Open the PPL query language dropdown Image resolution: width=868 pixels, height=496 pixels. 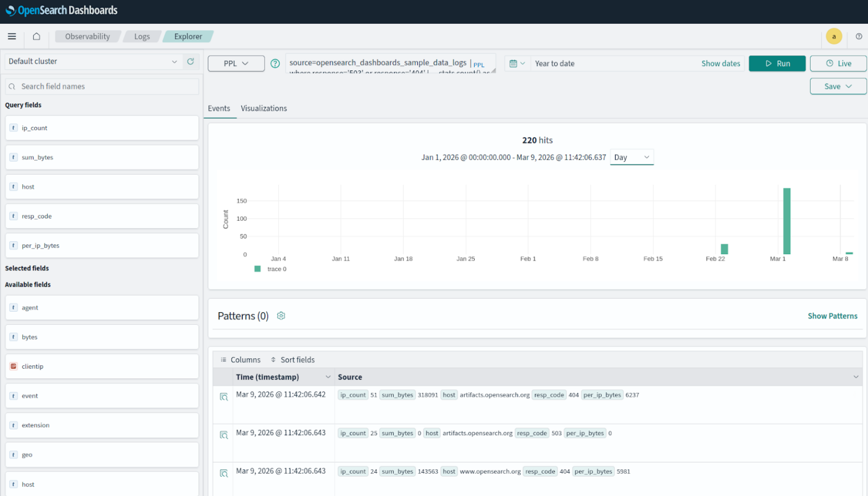[236, 64]
